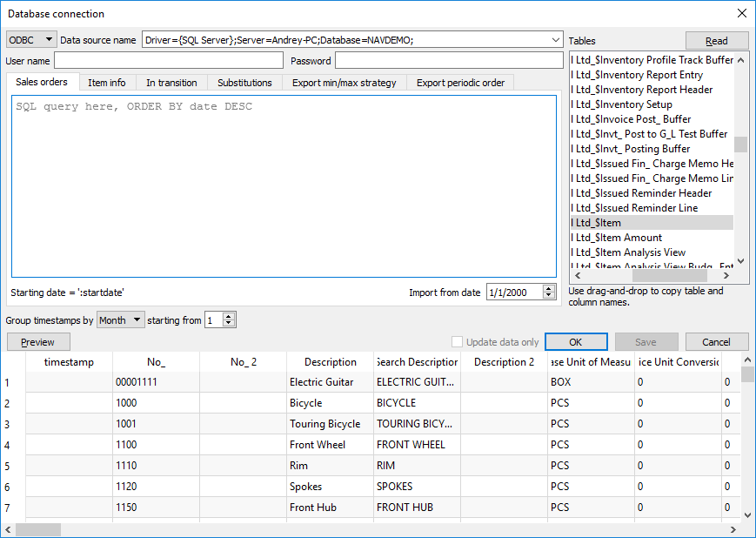Click inside the SQL query text area

point(283,185)
